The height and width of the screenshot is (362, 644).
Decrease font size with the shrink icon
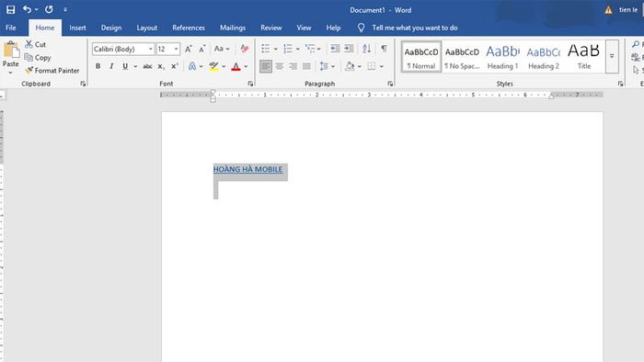(x=202, y=50)
